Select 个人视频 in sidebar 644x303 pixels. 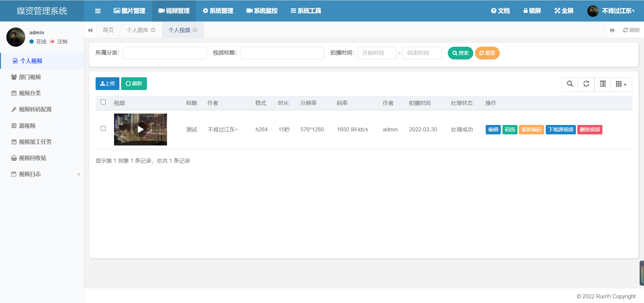click(42, 61)
